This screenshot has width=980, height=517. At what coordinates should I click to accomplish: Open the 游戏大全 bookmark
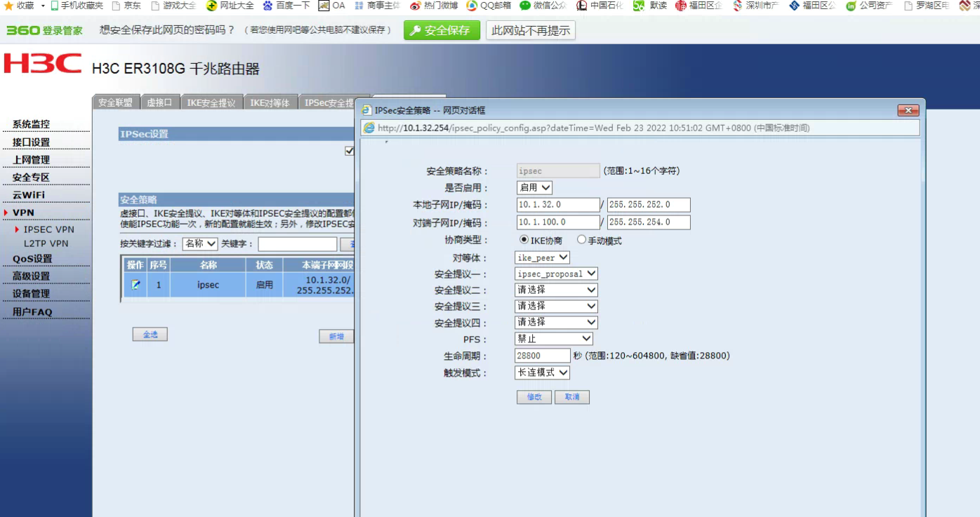(173, 6)
